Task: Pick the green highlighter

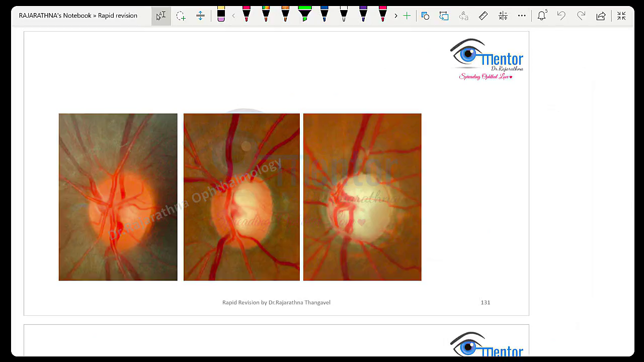Action: [x=305, y=15]
